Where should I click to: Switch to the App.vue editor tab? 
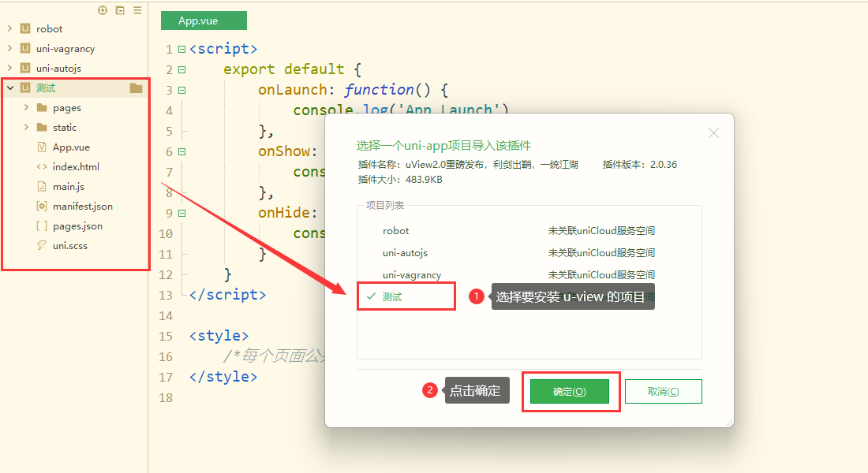pos(204,20)
